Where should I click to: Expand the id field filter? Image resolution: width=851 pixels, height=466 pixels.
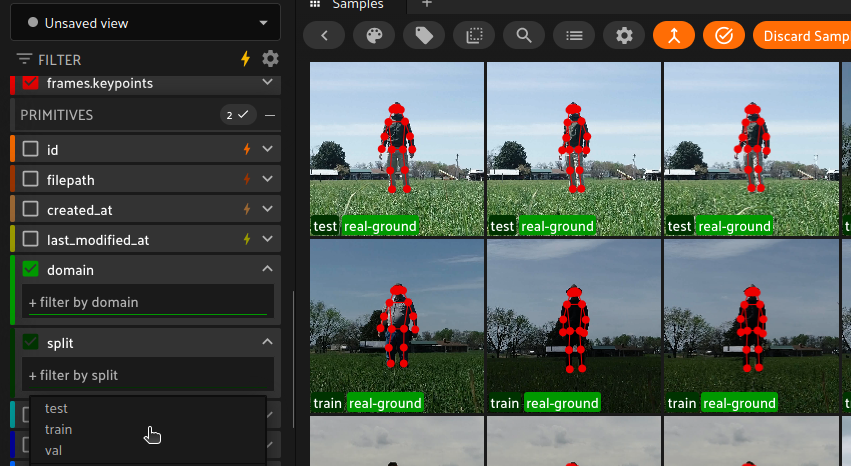point(268,149)
